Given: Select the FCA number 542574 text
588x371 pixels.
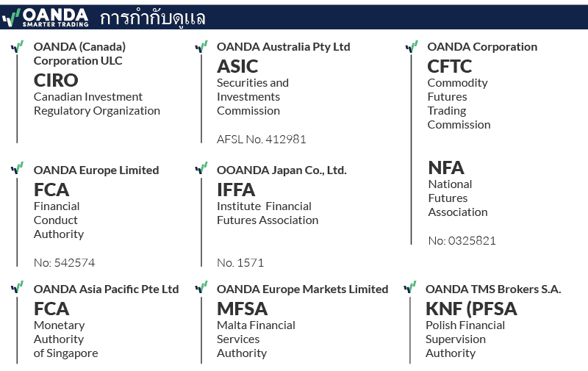Looking at the screenshot, I should [x=64, y=262].
